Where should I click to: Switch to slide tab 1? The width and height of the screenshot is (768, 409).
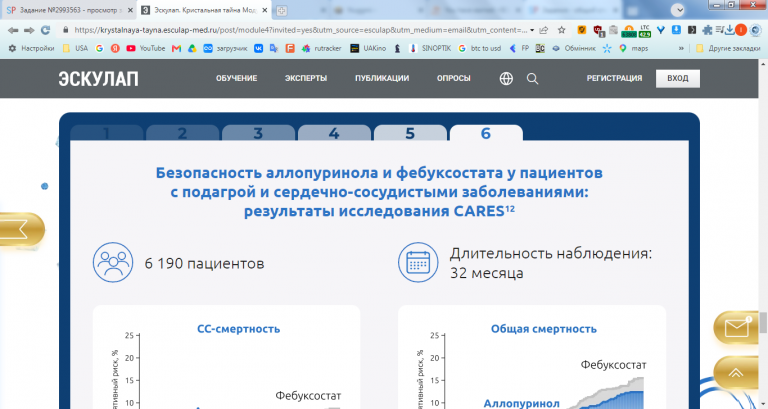(106, 133)
